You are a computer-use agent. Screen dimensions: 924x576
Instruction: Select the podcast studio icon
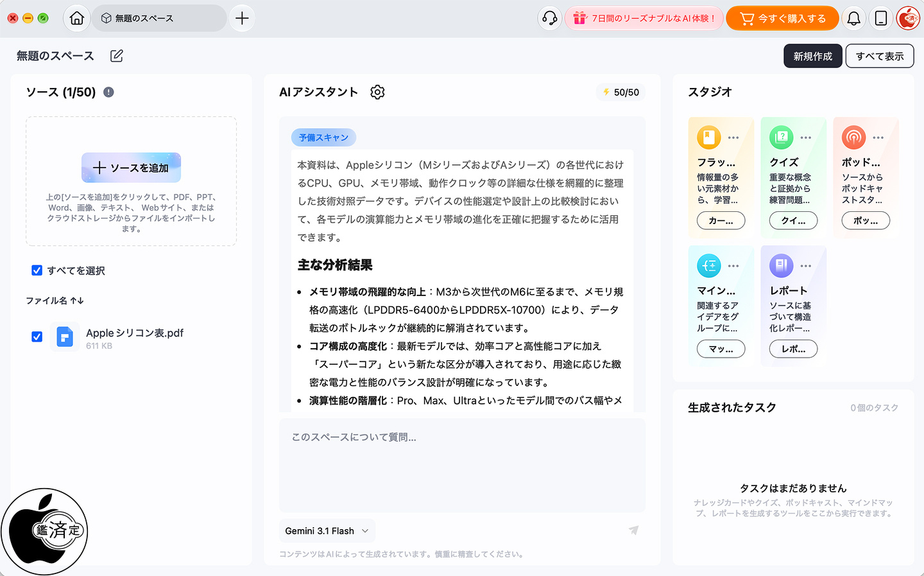coord(853,137)
